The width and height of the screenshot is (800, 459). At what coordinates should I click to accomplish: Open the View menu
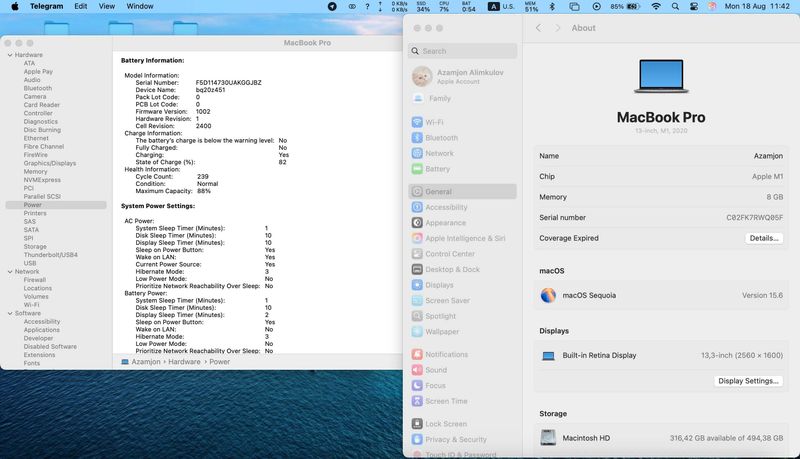pos(107,6)
